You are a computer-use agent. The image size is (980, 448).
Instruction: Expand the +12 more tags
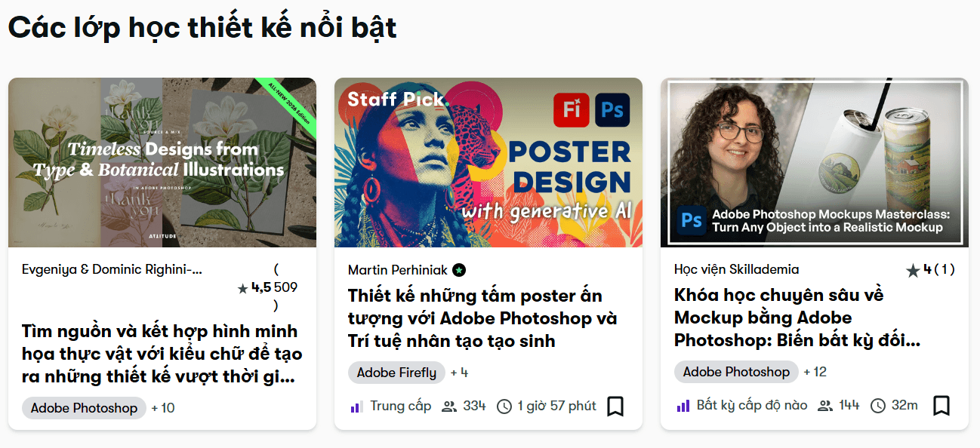click(x=815, y=372)
